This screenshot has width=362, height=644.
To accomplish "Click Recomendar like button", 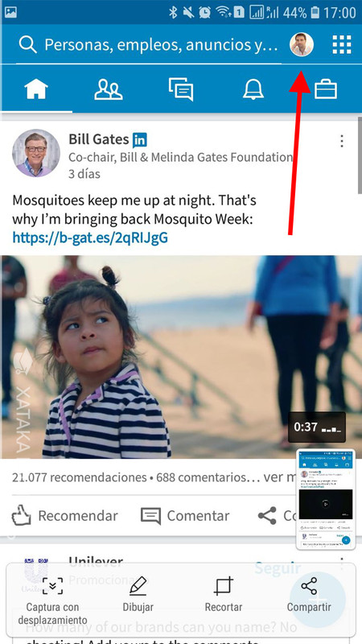I will (64, 516).
